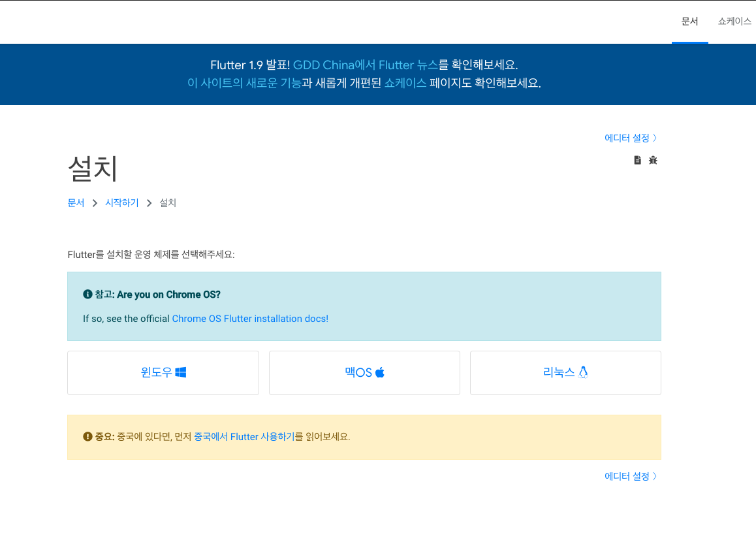Image resolution: width=756 pixels, height=544 pixels.
Task: Select the 리눅스 install button
Action: pyautogui.click(x=565, y=373)
